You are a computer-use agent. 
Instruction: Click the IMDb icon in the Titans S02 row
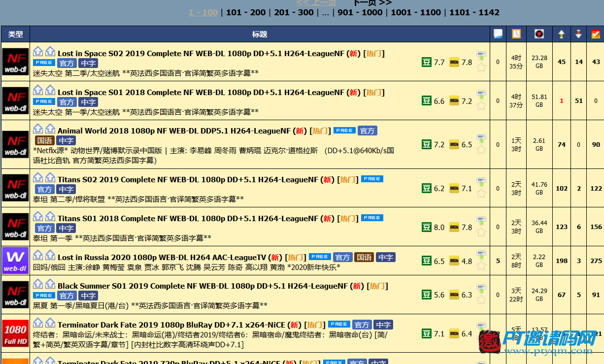coord(454,188)
